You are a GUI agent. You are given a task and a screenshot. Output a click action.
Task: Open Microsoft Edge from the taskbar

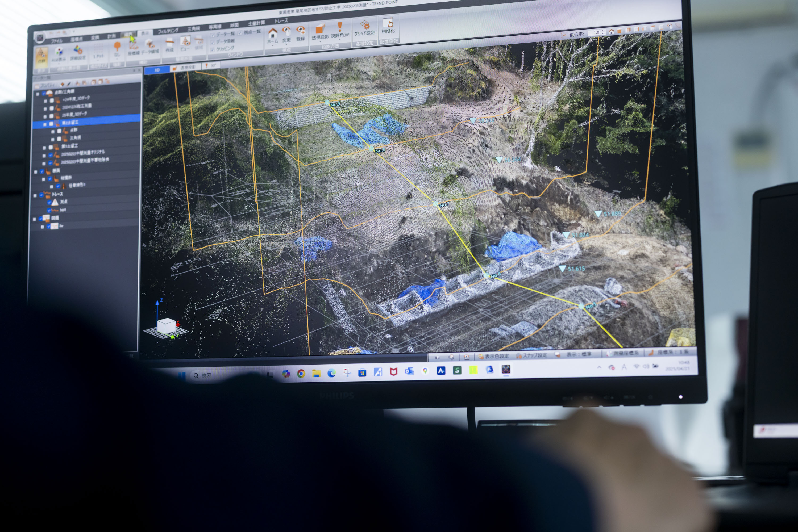pyautogui.click(x=332, y=373)
